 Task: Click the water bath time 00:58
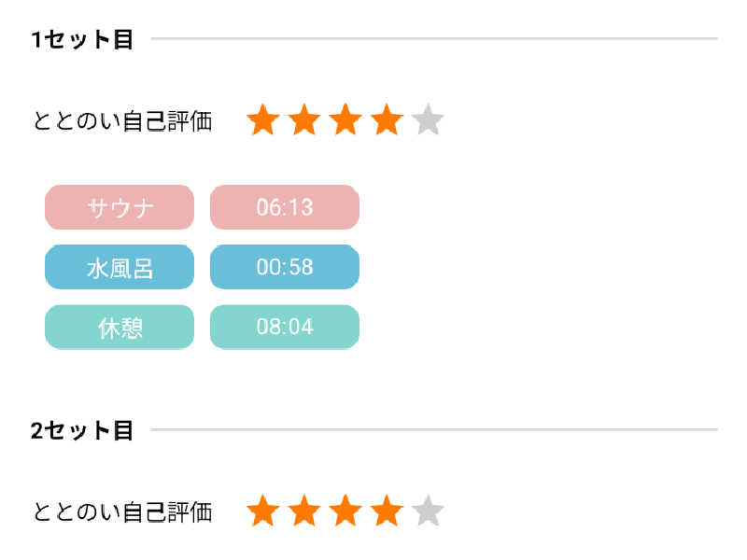(x=285, y=267)
